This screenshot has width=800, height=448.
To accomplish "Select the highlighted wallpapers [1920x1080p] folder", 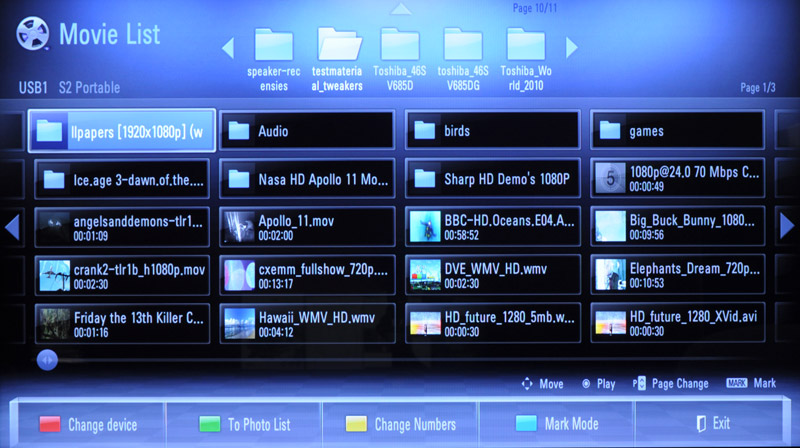I will point(122,131).
